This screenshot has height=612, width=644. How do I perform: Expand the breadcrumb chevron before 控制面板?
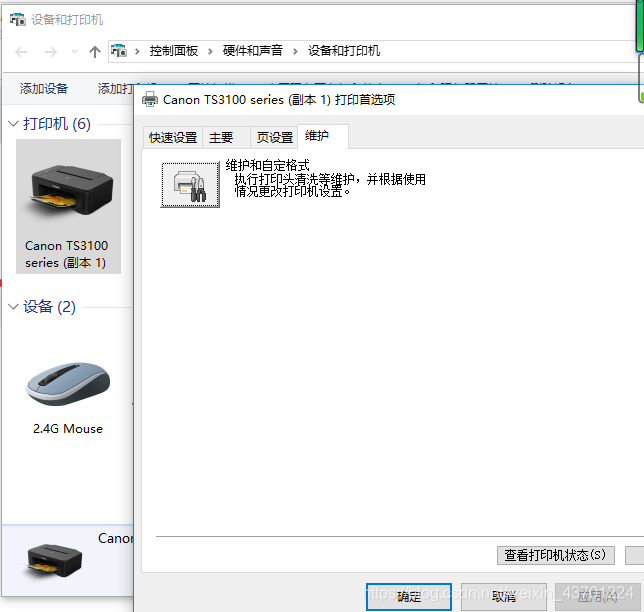[137, 51]
